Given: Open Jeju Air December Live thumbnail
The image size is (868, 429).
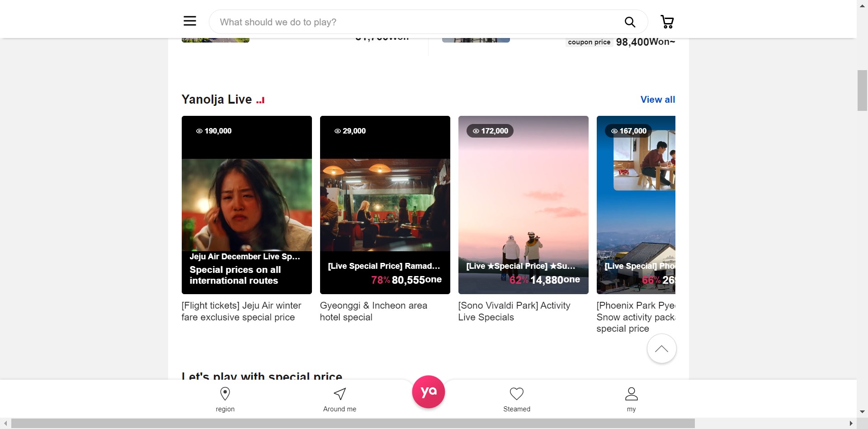Looking at the screenshot, I should [x=247, y=205].
